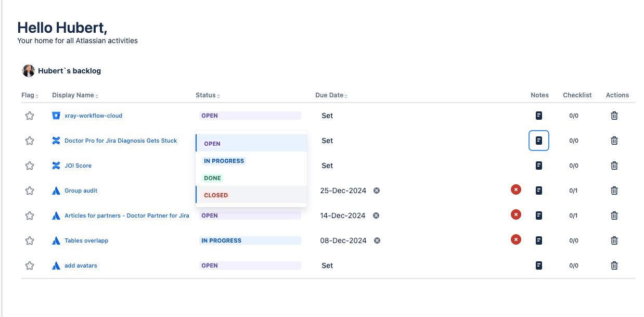Open the add avatars link
The image size is (644, 317).
[81, 265]
